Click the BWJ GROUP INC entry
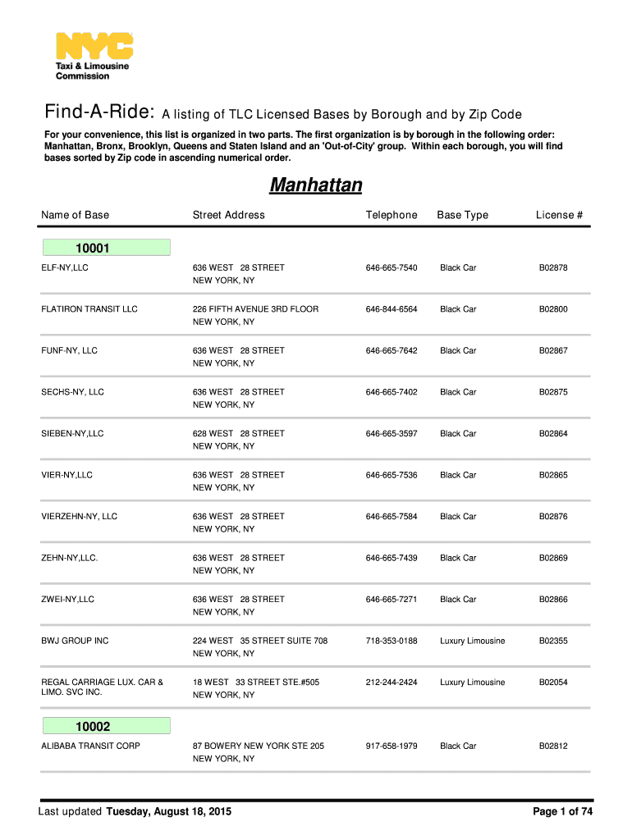This screenshot has width=632, height=840. (x=75, y=641)
